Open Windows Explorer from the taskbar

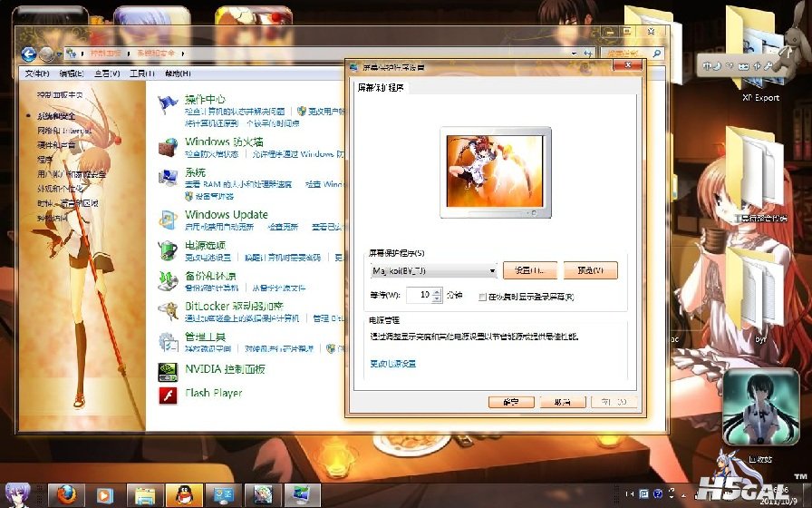(146, 495)
